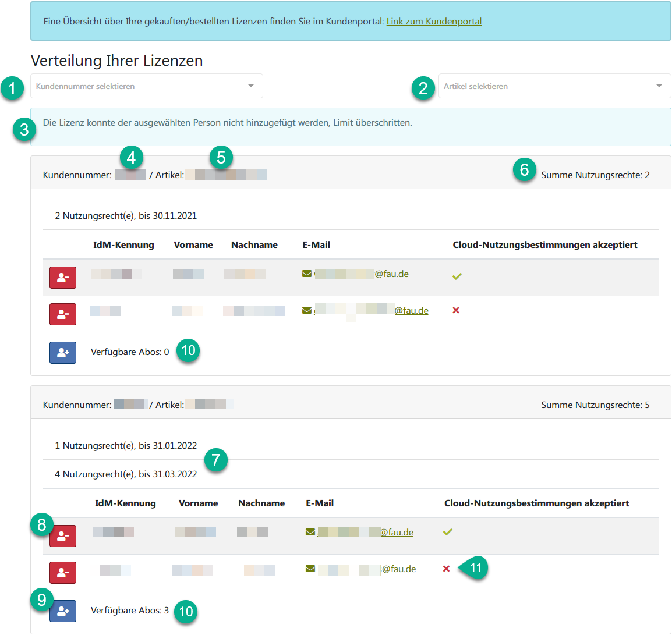Select the 4 Nutzungsrecht(e), bis 31.03.2022 row

(126, 474)
